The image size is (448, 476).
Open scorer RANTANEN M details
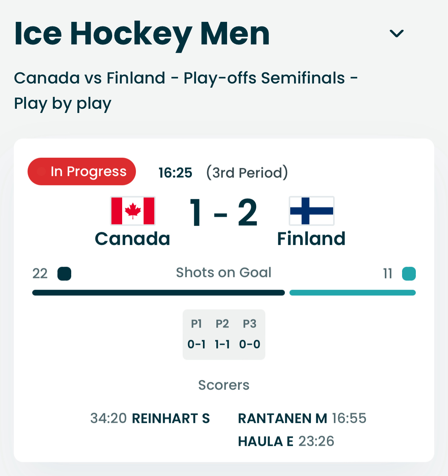[283, 419]
